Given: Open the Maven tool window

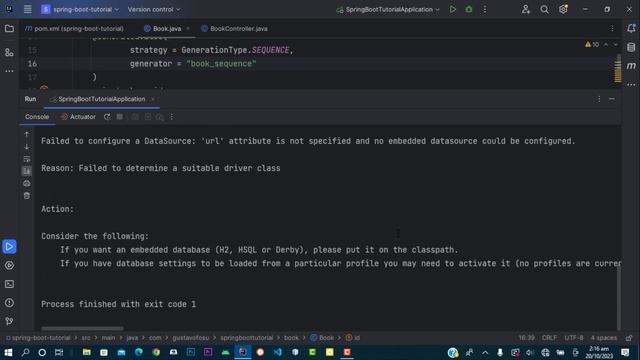Looking at the screenshot, I should 631,66.
